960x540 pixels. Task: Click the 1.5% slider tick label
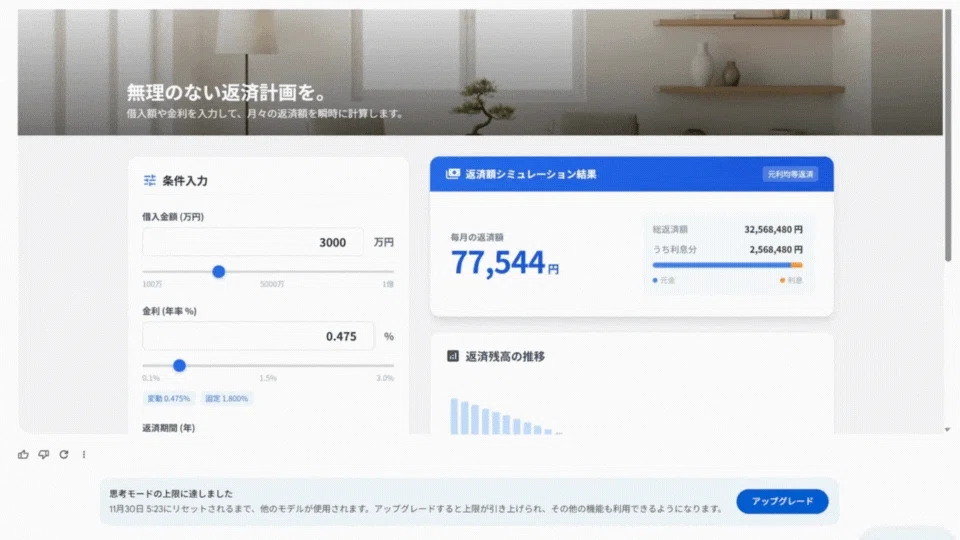[268, 378]
